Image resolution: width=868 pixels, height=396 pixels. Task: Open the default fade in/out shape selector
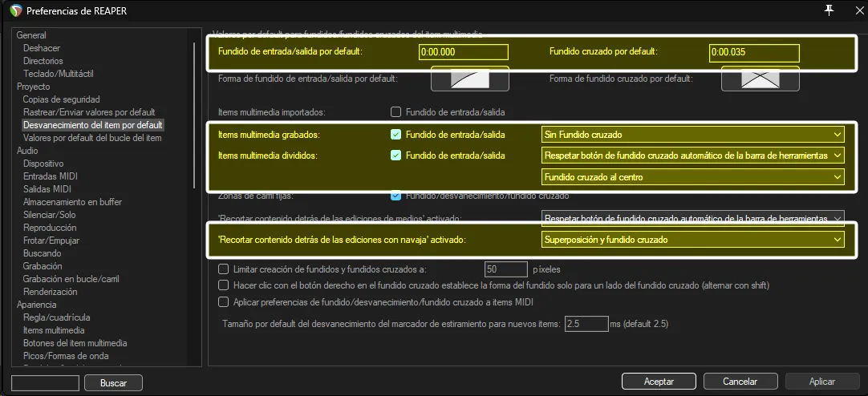tap(469, 79)
